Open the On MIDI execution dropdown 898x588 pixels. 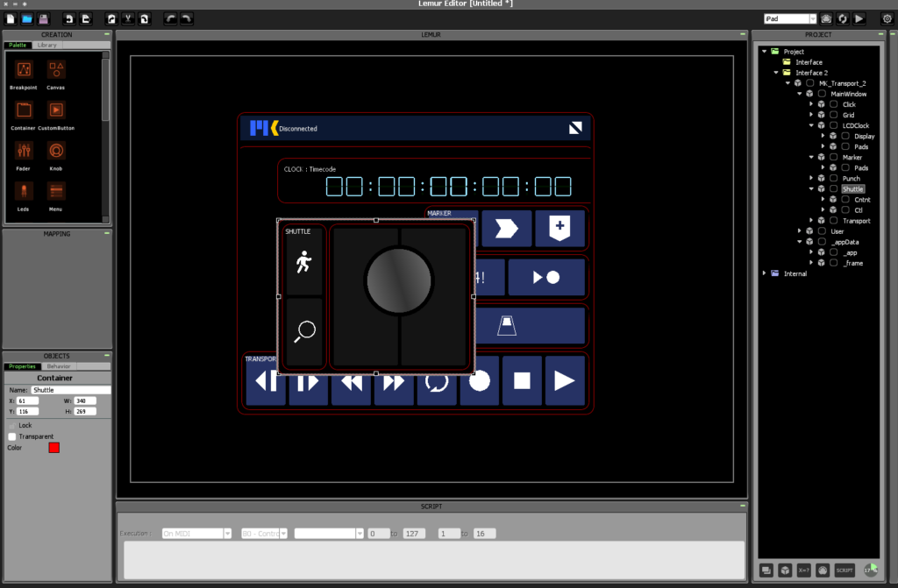click(196, 534)
